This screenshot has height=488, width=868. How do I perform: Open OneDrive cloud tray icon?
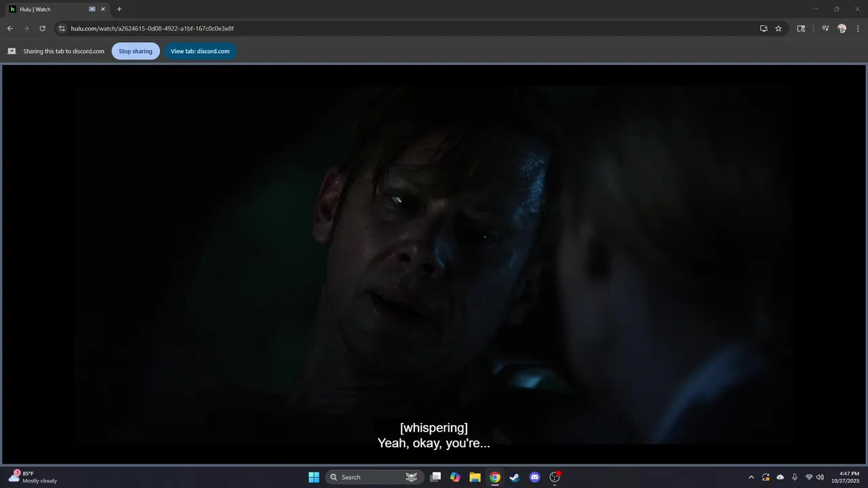[780, 477]
